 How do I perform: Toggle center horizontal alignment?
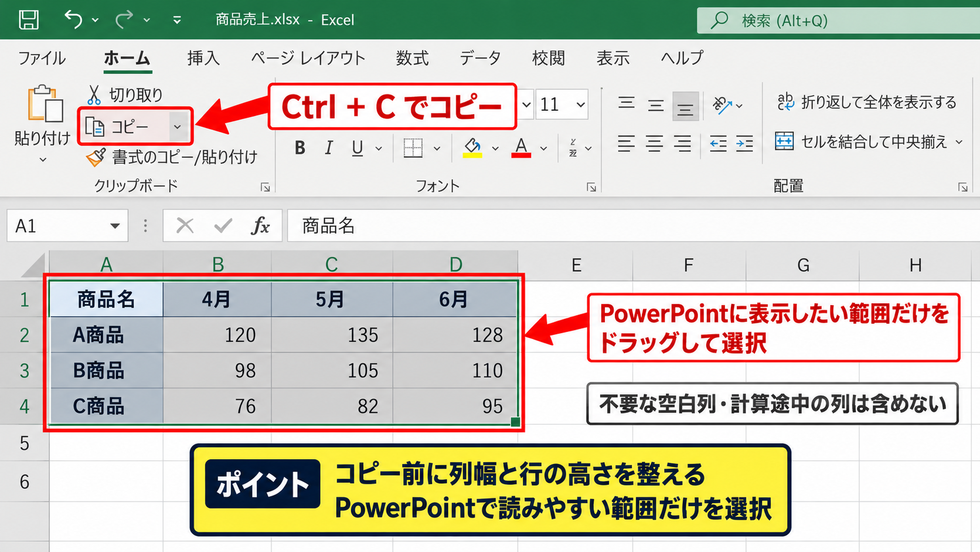point(654,143)
